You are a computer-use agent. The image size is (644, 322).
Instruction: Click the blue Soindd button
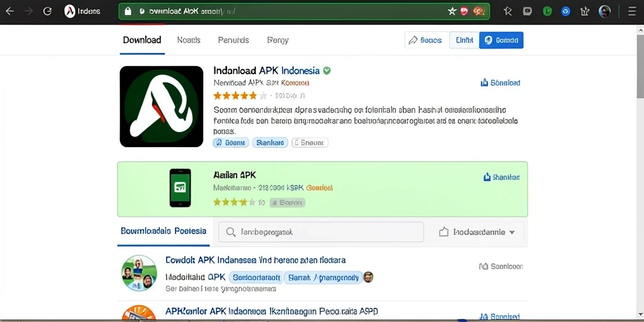[501, 40]
